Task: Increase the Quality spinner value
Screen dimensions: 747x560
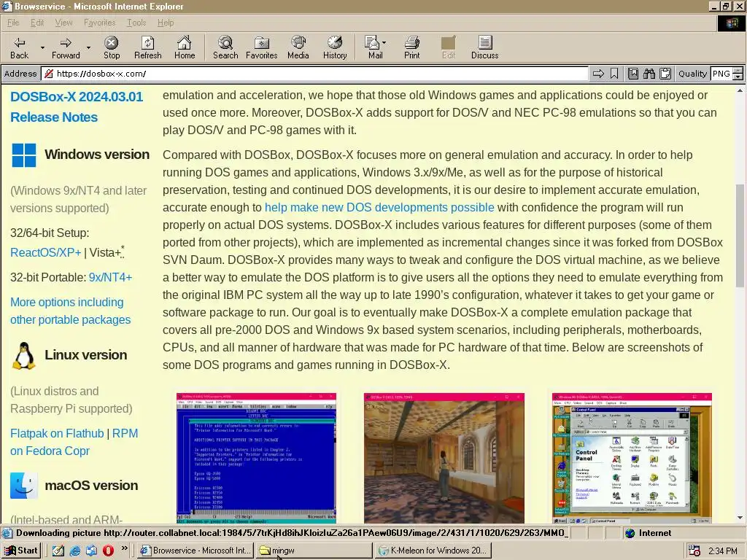Action: (x=738, y=71)
